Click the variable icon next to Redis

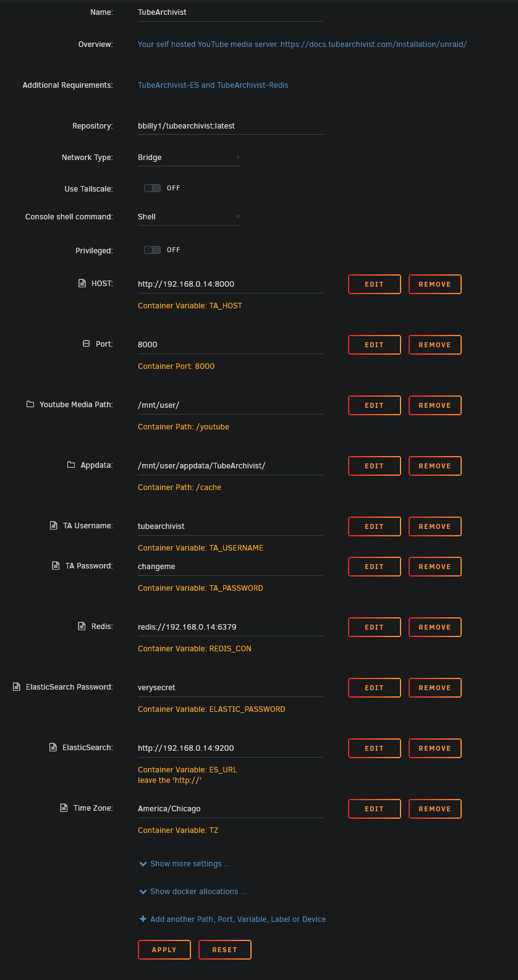tap(81, 625)
